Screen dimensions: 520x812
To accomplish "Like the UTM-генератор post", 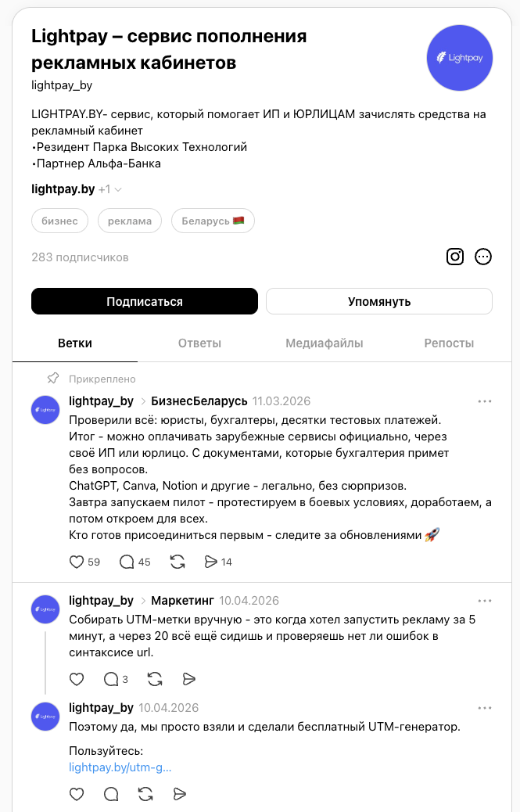I will point(76,793).
